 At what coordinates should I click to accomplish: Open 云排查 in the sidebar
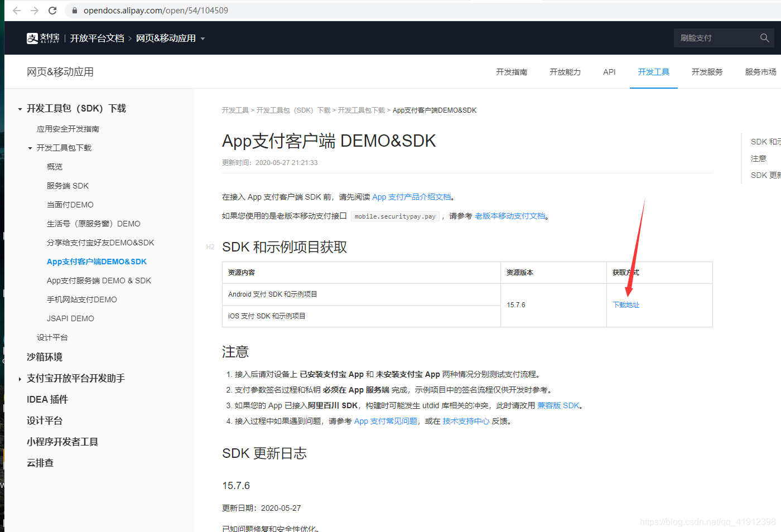[x=40, y=463]
